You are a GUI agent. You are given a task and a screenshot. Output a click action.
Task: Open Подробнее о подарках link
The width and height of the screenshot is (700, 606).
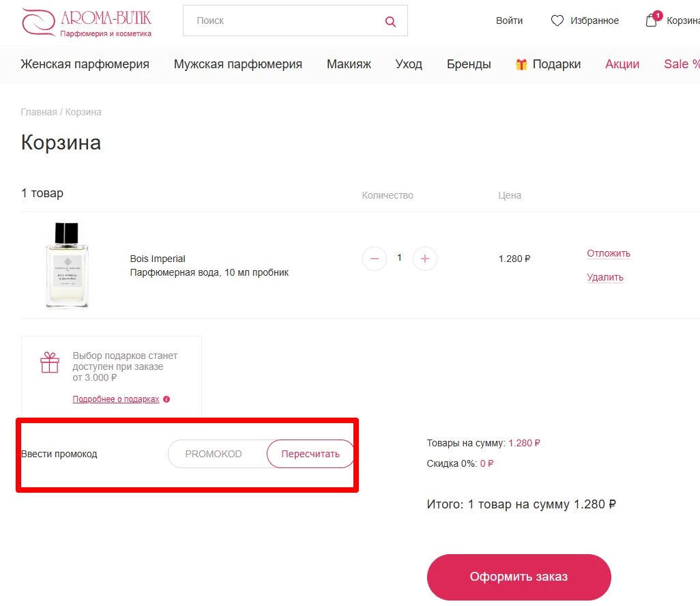point(115,399)
